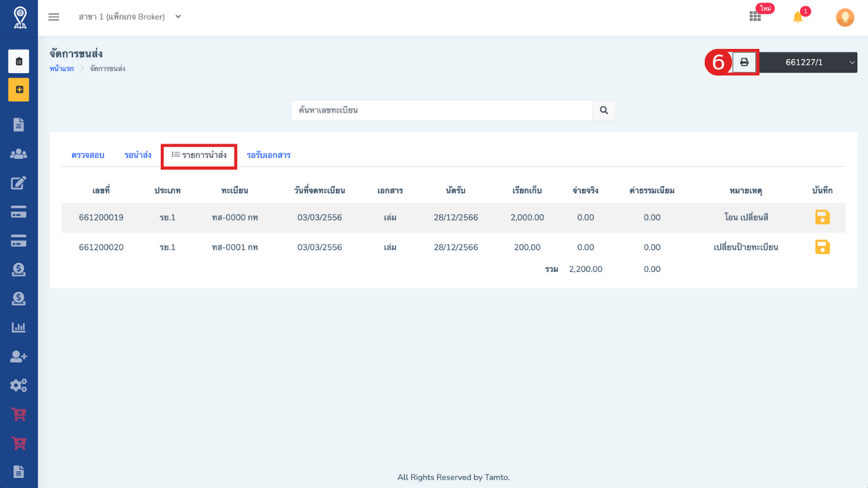Click the เรียกเก็บ column header
868x488 pixels.
point(527,191)
